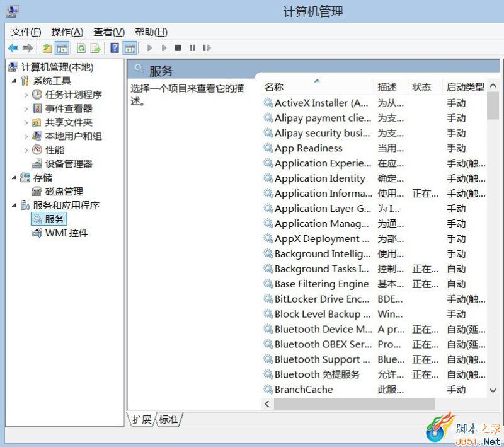The image size is (504, 447).
Task: Select the Alipay payment client service
Action: pyautogui.click(x=374, y=118)
